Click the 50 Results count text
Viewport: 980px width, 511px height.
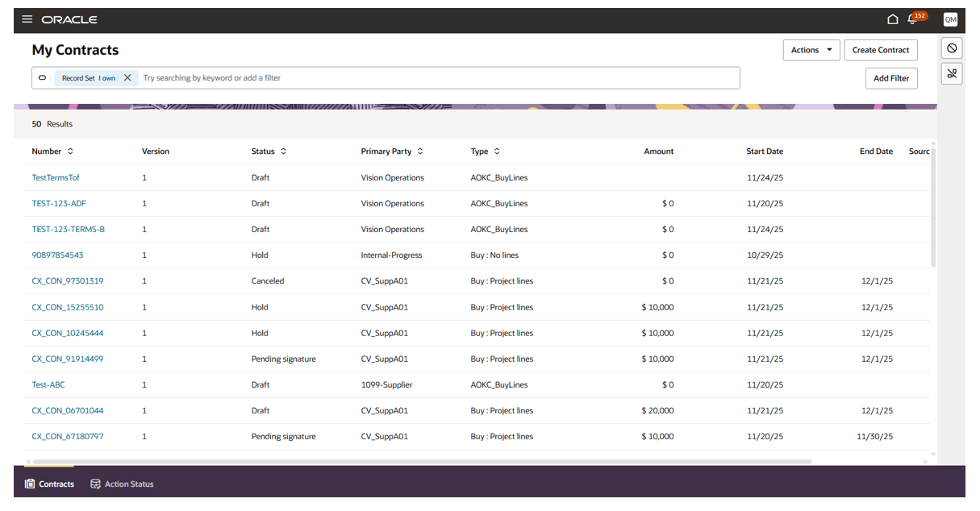52,124
